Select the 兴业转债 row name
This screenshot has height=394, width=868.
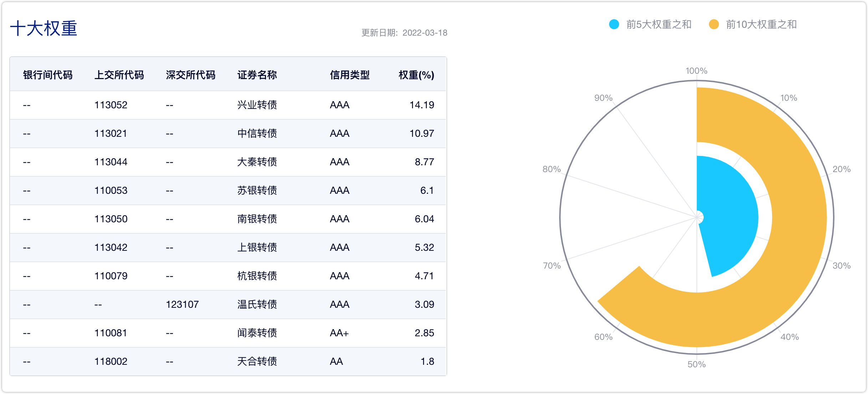(x=257, y=105)
